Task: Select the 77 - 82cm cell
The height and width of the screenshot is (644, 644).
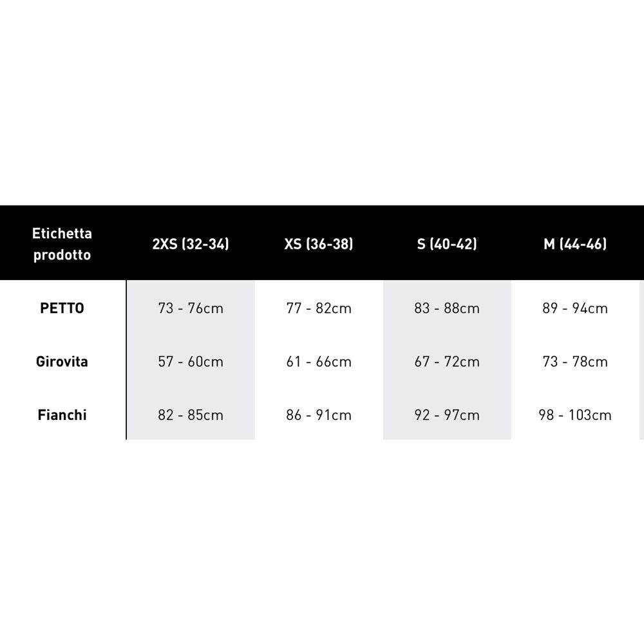Action: click(319, 308)
